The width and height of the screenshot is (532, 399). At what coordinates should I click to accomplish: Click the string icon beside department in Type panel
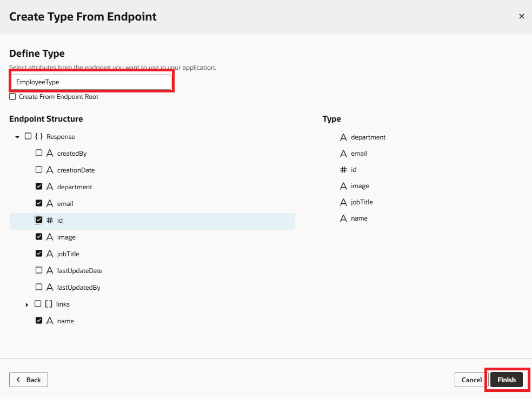pos(343,137)
